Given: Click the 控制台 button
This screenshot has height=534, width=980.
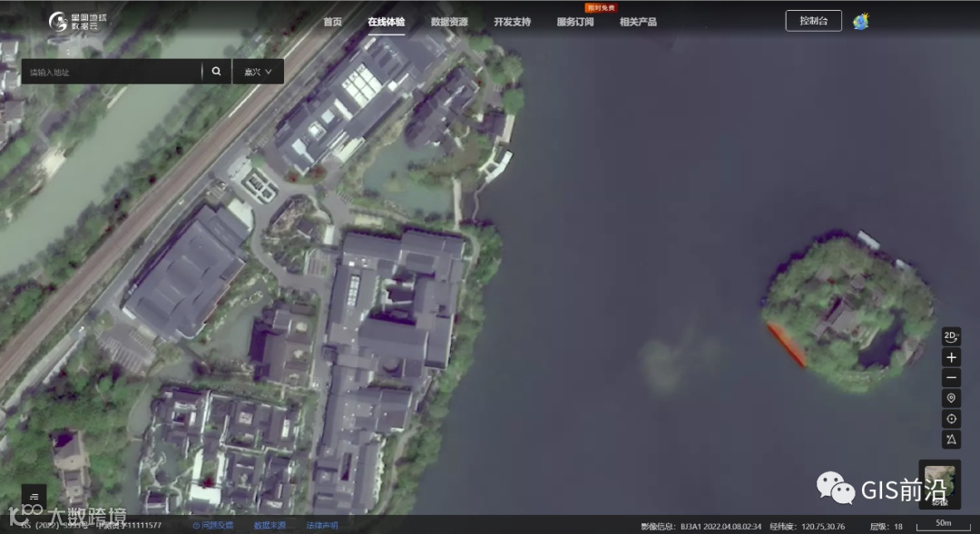Looking at the screenshot, I should (813, 21).
